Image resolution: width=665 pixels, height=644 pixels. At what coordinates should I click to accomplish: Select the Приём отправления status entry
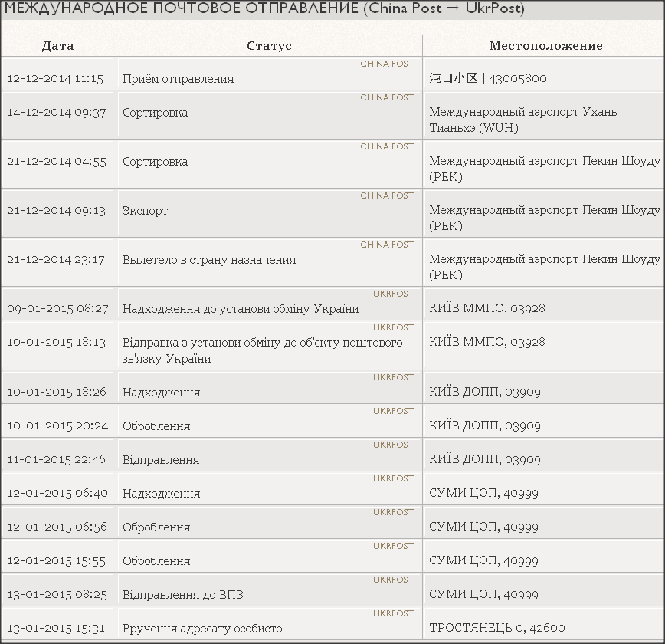click(x=179, y=79)
